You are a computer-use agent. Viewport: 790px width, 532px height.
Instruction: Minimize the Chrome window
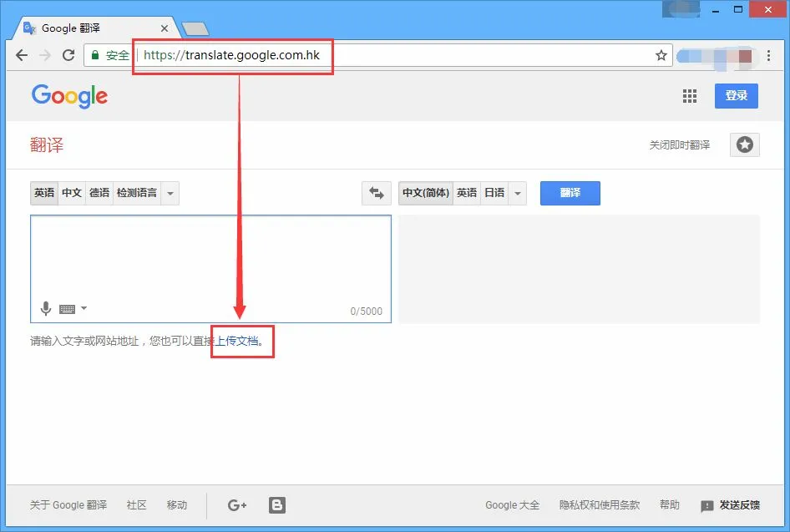(715, 10)
